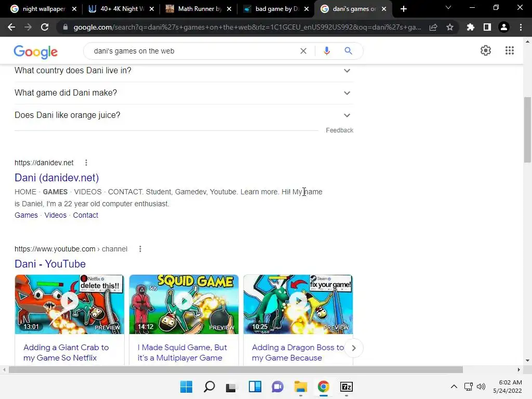
Task: Open Chat app on taskbar
Action: tap(277, 387)
